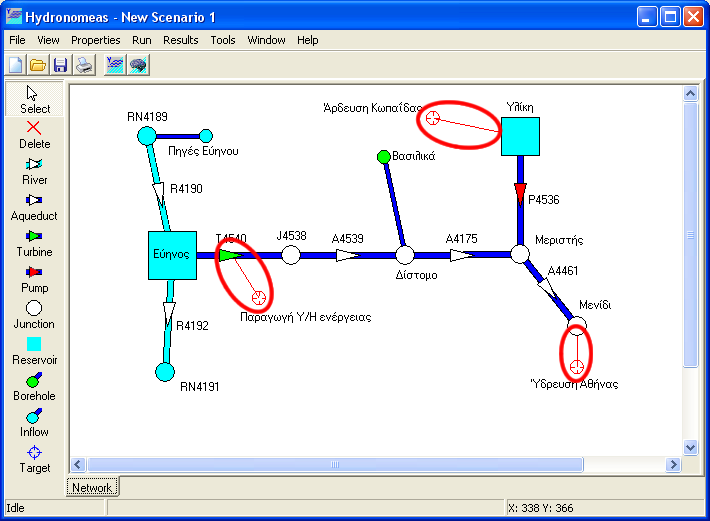Select the Ύδρευση Αθήνας target symbol
The width and height of the screenshot is (710, 521).
point(576,366)
